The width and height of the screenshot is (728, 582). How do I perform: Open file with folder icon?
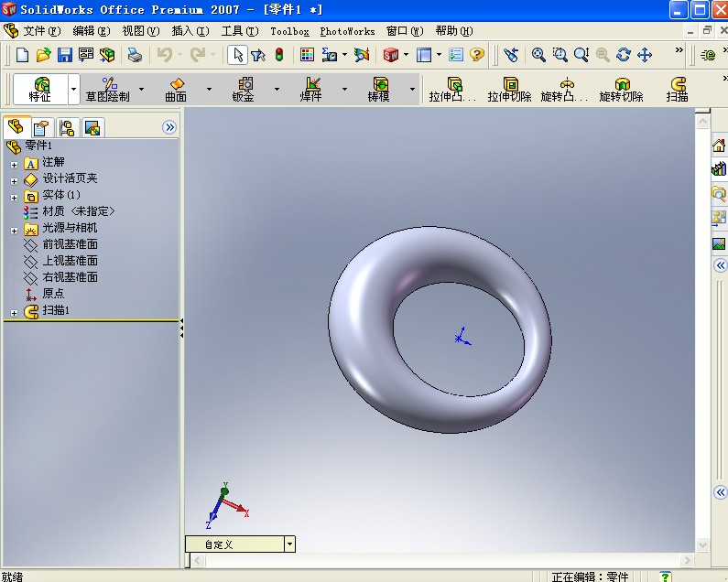point(43,55)
